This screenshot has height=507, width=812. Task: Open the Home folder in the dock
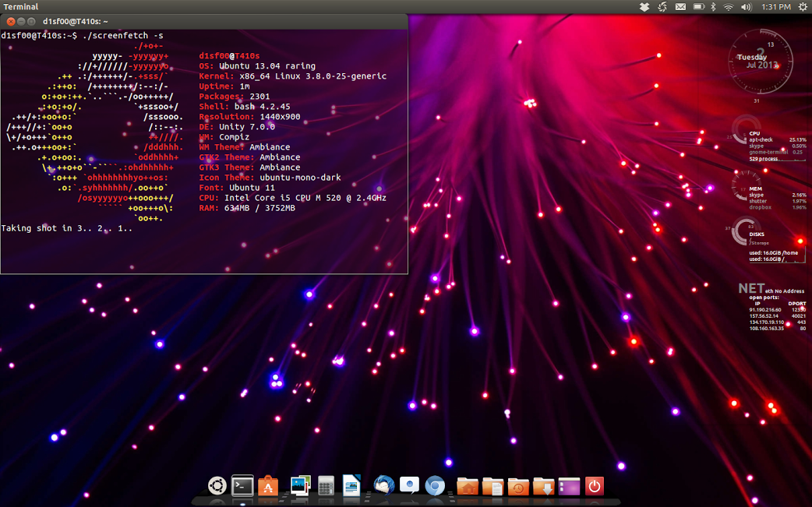[467, 486]
